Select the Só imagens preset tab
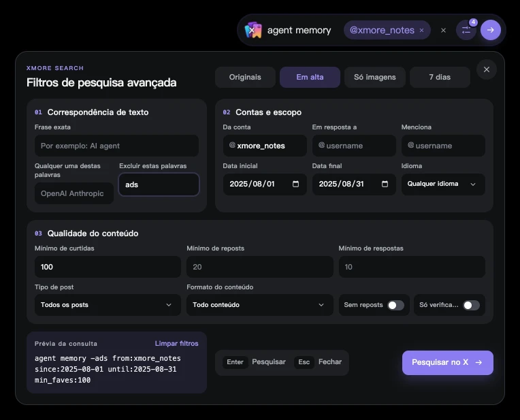 pyautogui.click(x=375, y=77)
